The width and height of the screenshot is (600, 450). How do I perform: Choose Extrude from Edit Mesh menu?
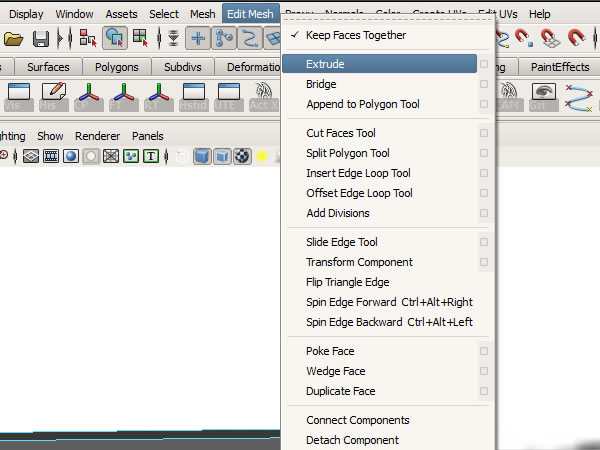pos(379,64)
